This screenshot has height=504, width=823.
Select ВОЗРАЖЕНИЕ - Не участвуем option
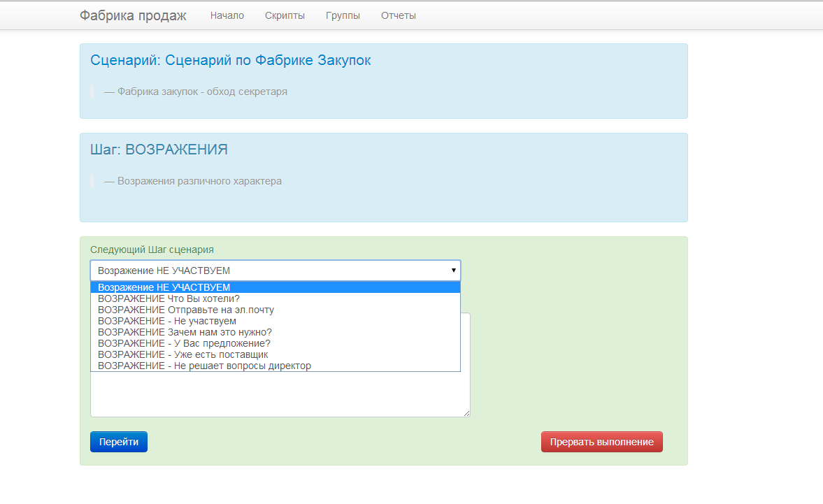pos(275,321)
